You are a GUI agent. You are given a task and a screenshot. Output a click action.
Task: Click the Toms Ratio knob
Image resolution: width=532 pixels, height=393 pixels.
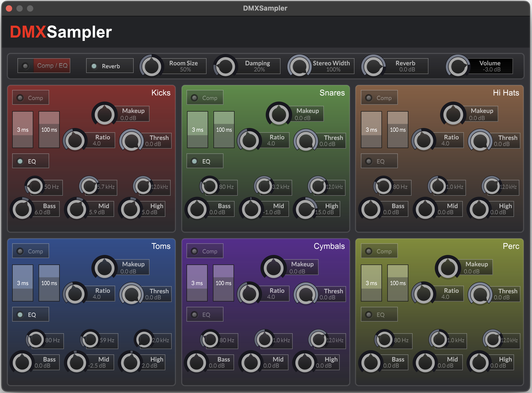point(75,294)
